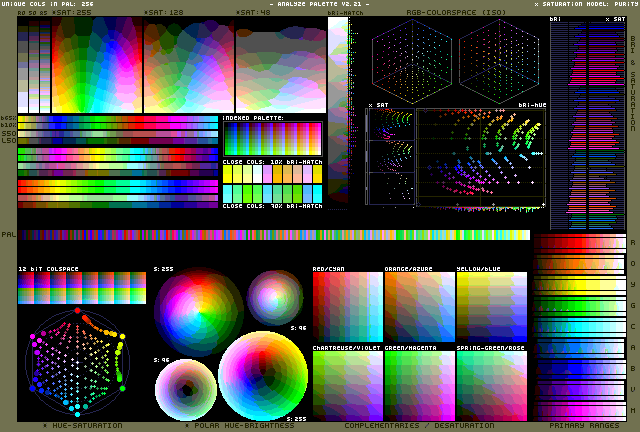Click the PAL label beside the palette strip
This screenshot has height=432, width=640.
pos(9,235)
